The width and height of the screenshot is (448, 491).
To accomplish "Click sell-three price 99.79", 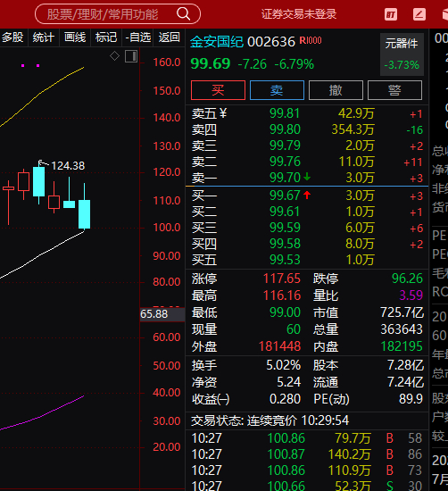I will [285, 146].
